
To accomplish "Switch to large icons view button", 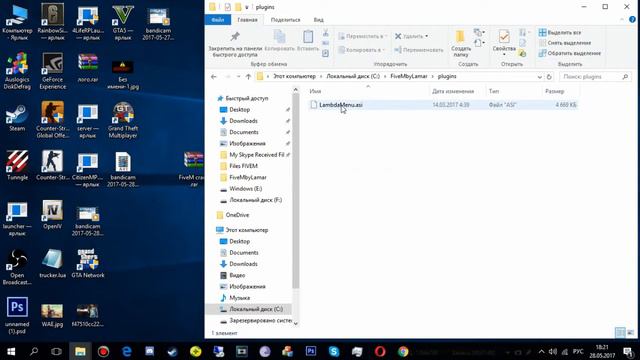I will (x=631, y=333).
